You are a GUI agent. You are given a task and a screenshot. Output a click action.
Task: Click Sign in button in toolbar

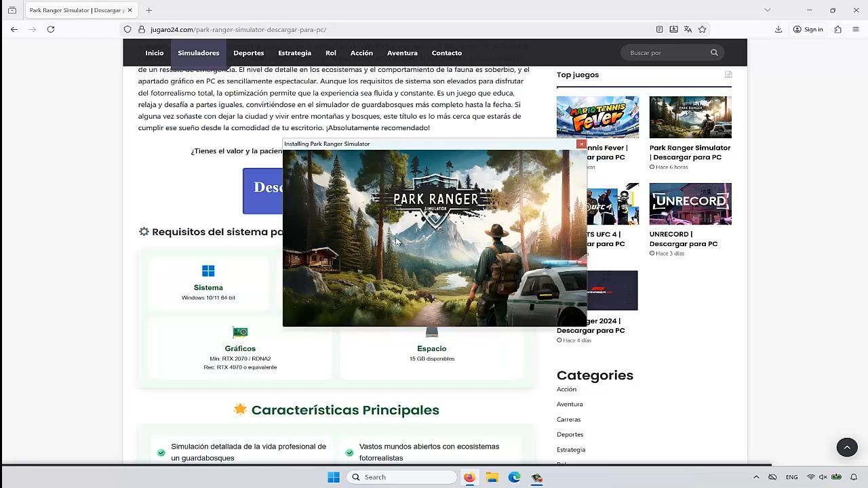pos(808,29)
